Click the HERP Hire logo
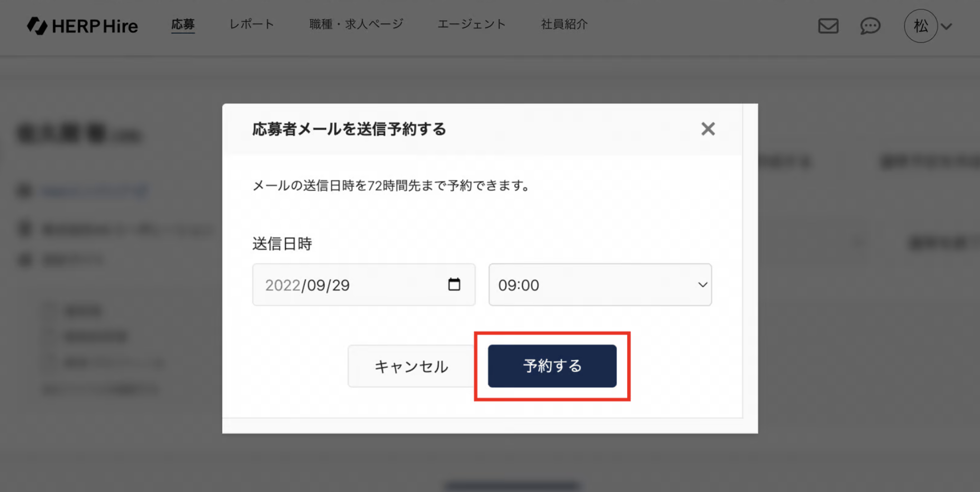Image resolution: width=980 pixels, height=492 pixels. pyautogui.click(x=83, y=25)
